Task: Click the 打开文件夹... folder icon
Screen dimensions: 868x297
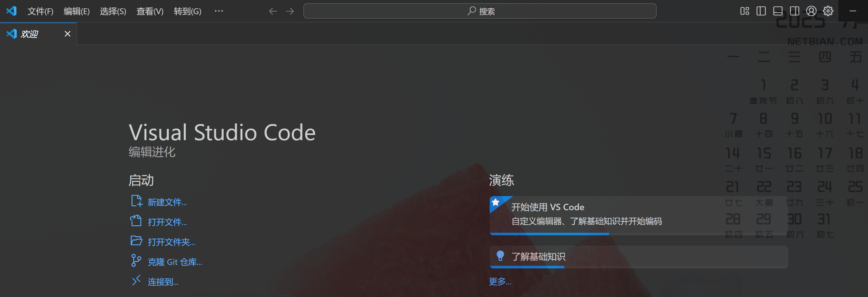Action: (136, 241)
